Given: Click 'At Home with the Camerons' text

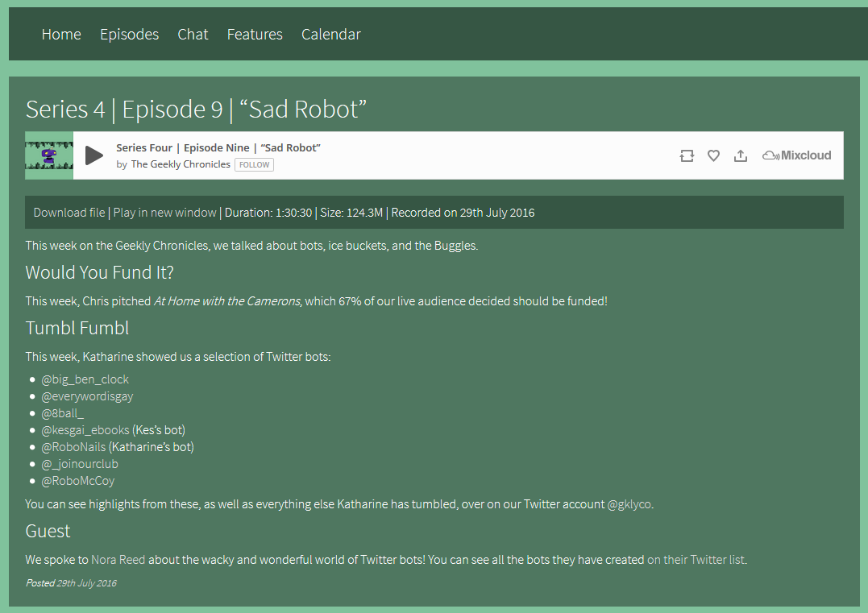Looking at the screenshot, I should 227,301.
